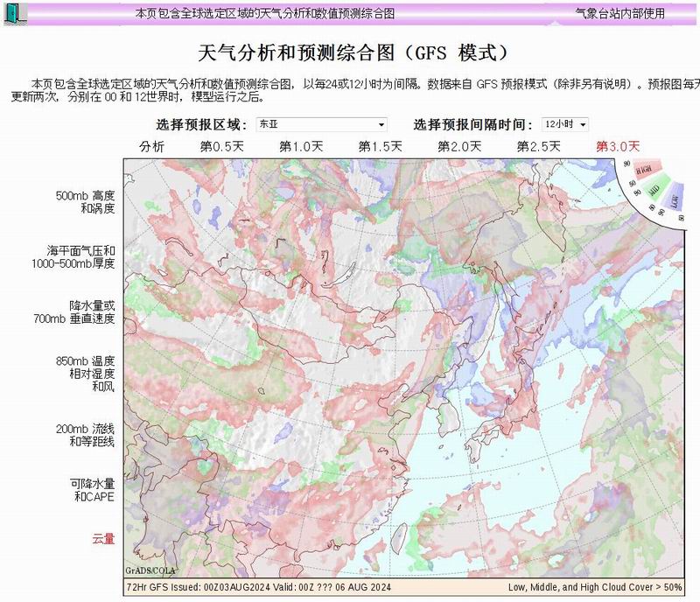Switch to the 第0.5天 forecast tab
The height and width of the screenshot is (602, 700).
(221, 146)
